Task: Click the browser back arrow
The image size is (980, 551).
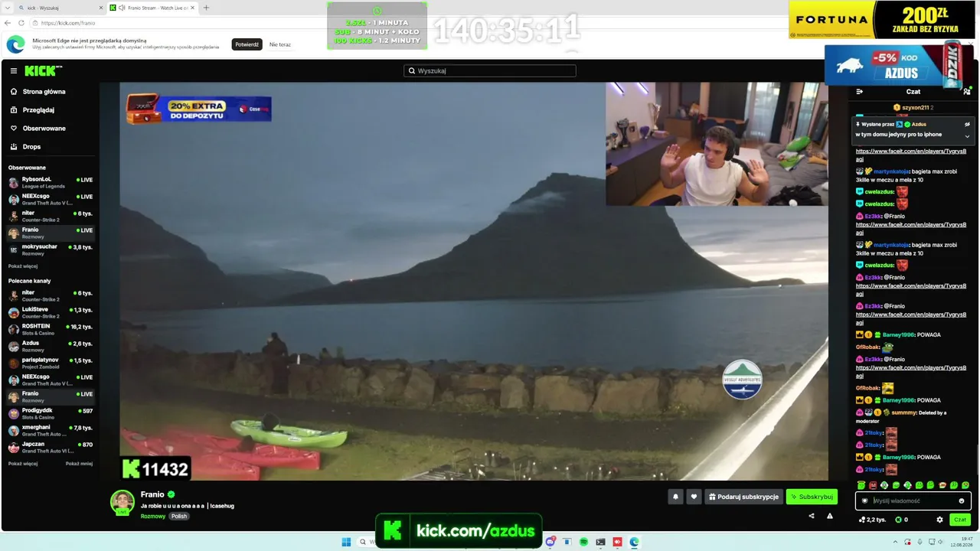Action: 9,23
